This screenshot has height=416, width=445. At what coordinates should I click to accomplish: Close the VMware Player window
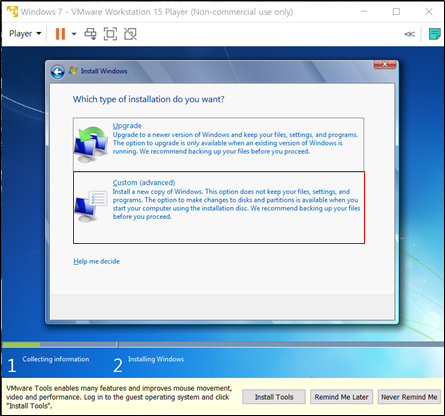tap(429, 12)
